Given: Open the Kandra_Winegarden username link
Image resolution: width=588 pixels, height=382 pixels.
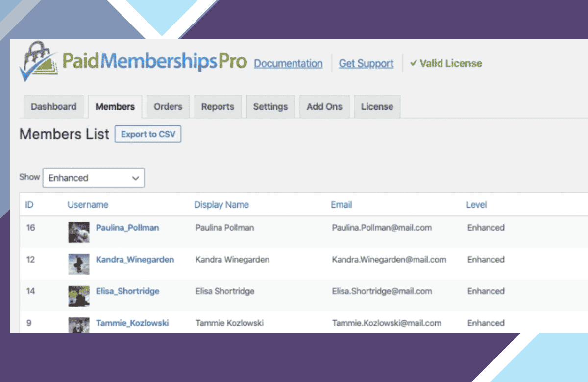Looking at the screenshot, I should [135, 260].
